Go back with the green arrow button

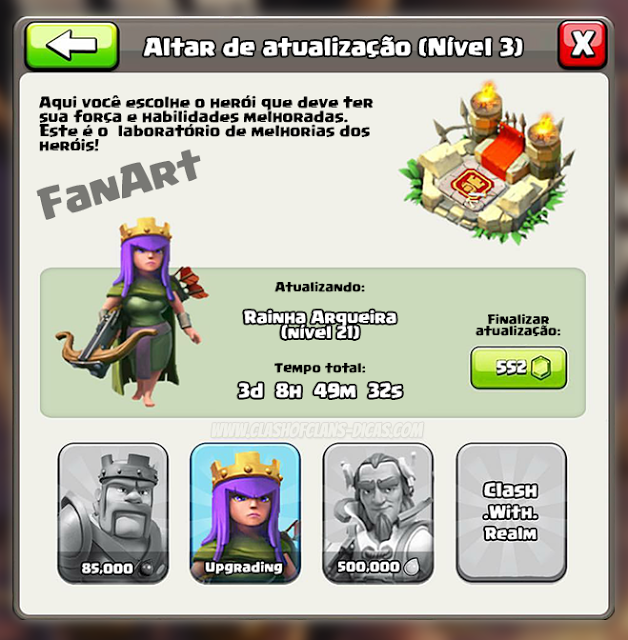(x=72, y=45)
